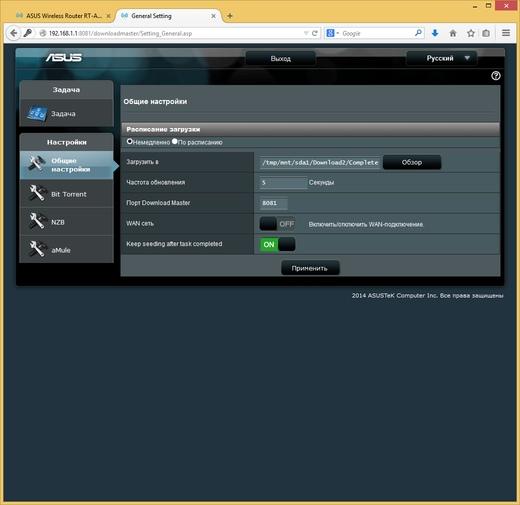This screenshot has height=505, width=520.
Task: Click the NZB wrench icon
Action: coord(37,221)
